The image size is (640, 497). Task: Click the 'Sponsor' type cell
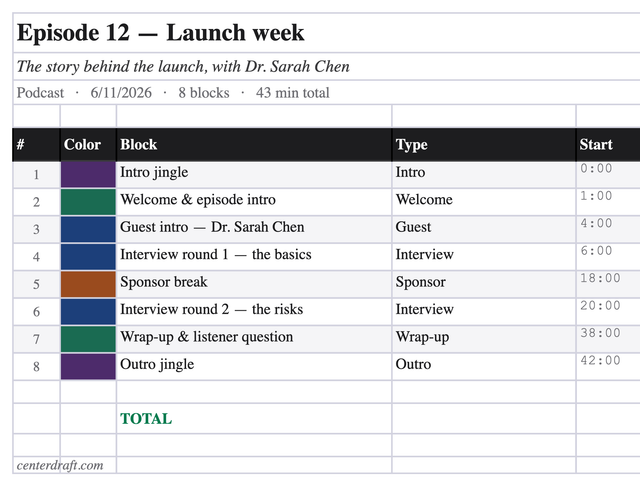pyautogui.click(x=484, y=284)
